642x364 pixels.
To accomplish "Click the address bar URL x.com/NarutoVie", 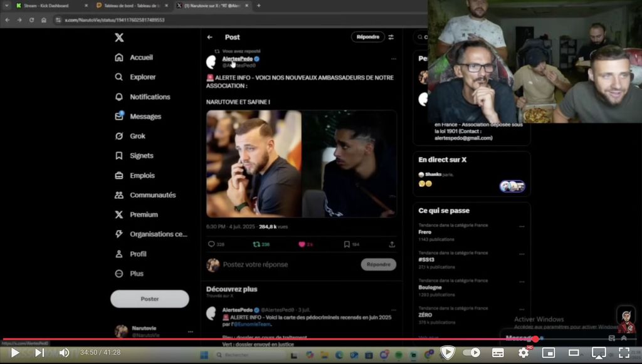I will [x=115, y=20].
